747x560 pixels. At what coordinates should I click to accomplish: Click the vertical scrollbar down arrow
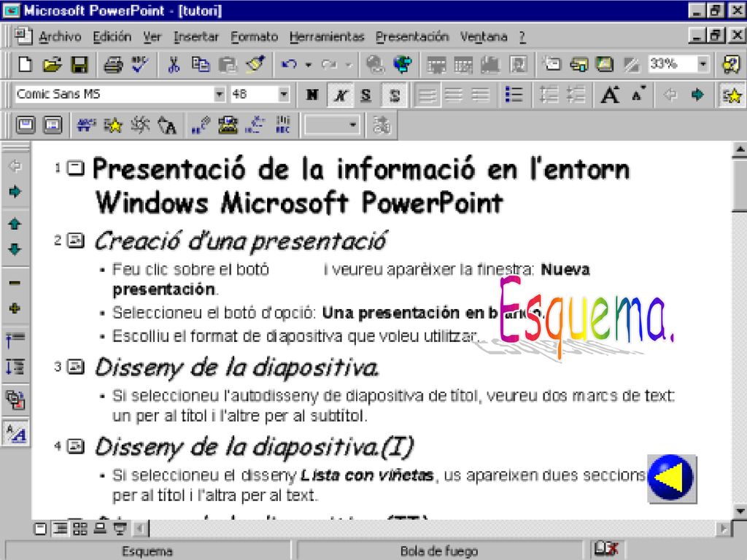click(x=740, y=511)
